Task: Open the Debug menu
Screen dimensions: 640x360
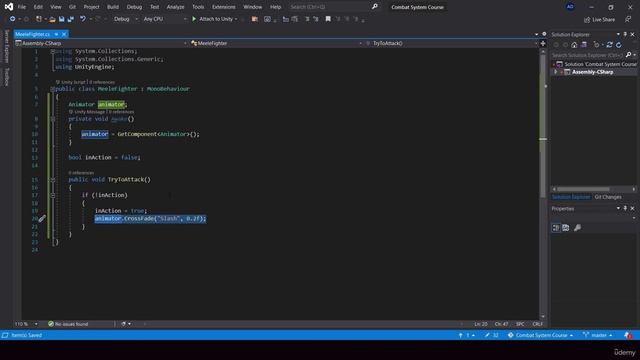Action: pyautogui.click(x=134, y=7)
